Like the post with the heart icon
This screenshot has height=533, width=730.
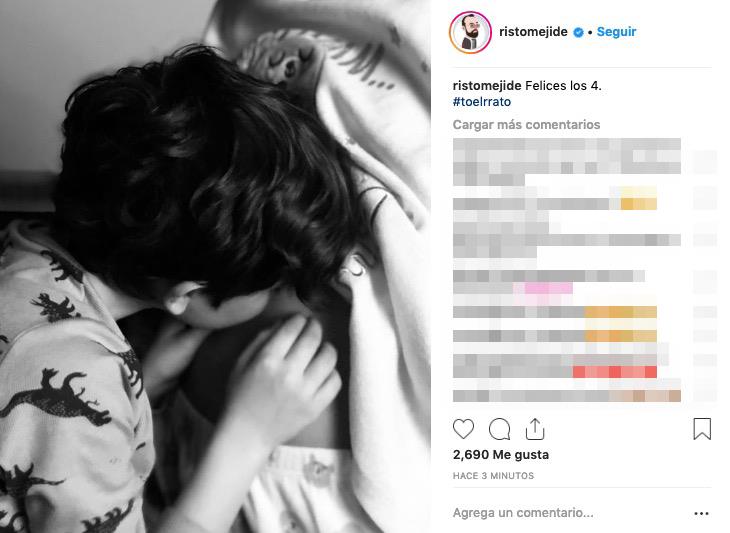tap(463, 429)
